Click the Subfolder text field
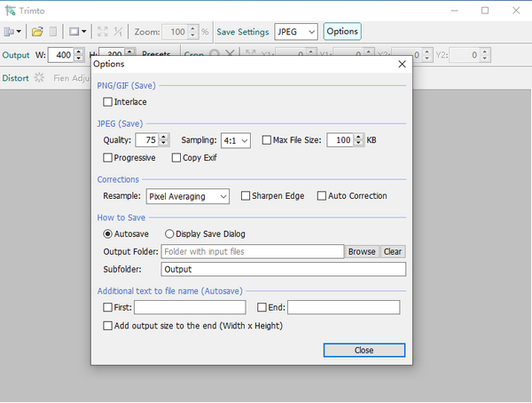532x403 pixels. [283, 270]
